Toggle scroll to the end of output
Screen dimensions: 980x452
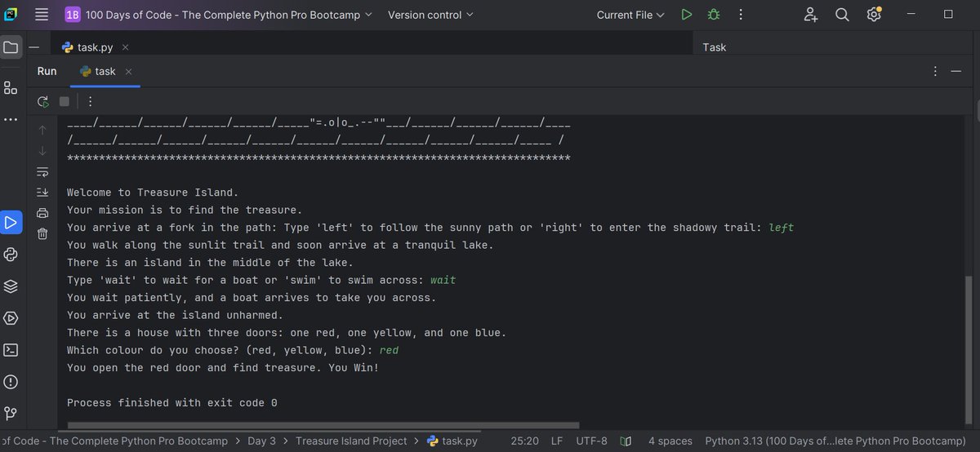(x=43, y=193)
